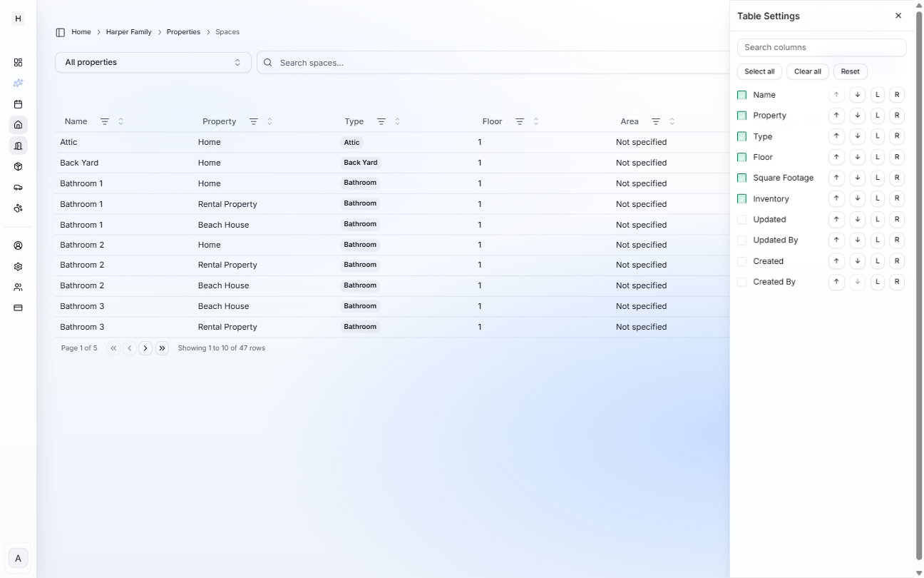Click the sort arrows on the Name column

[121, 121]
